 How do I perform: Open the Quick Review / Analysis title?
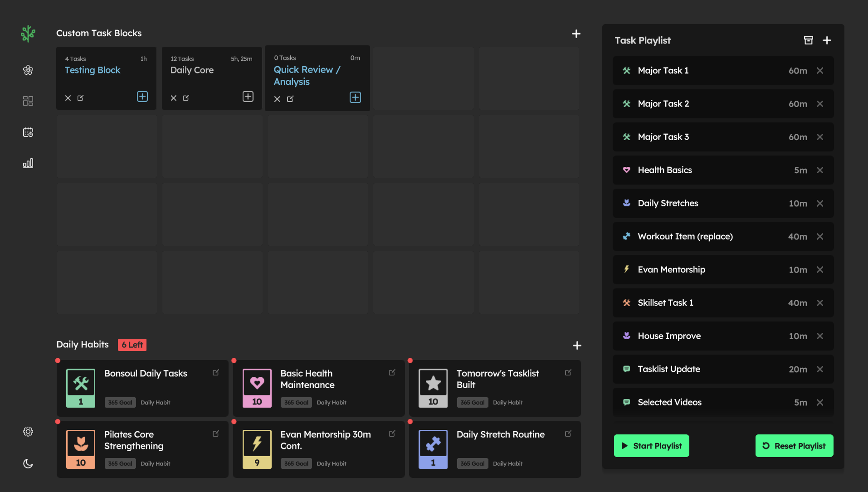pos(307,76)
